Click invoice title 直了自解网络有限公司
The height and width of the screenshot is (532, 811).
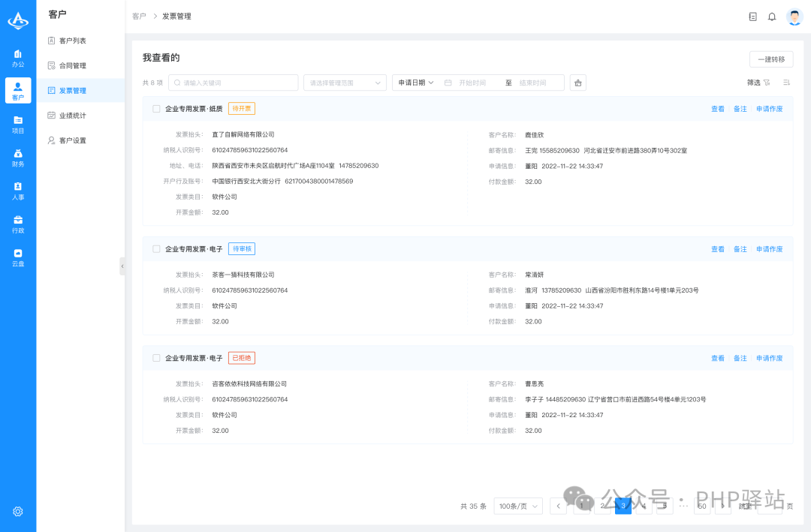[243, 134]
